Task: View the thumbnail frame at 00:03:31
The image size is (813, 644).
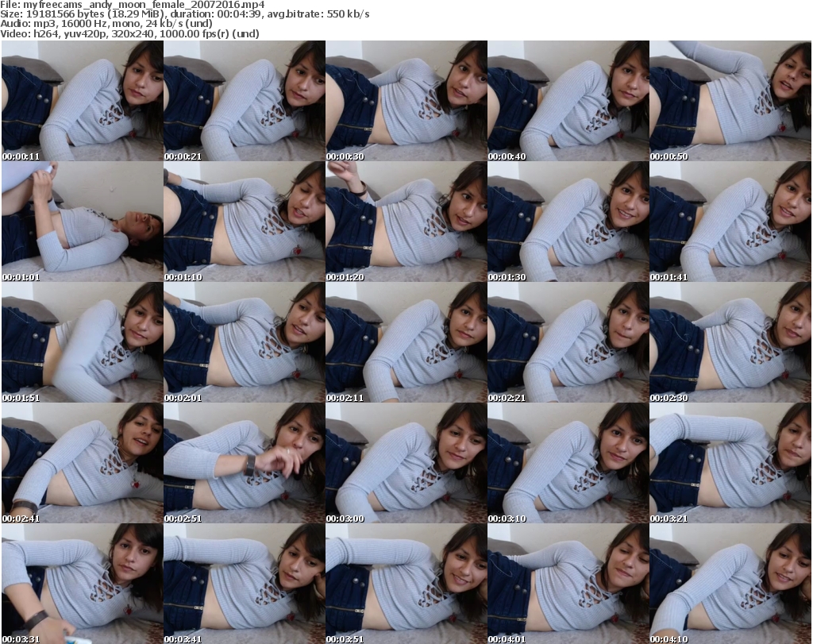Action: coord(83,584)
